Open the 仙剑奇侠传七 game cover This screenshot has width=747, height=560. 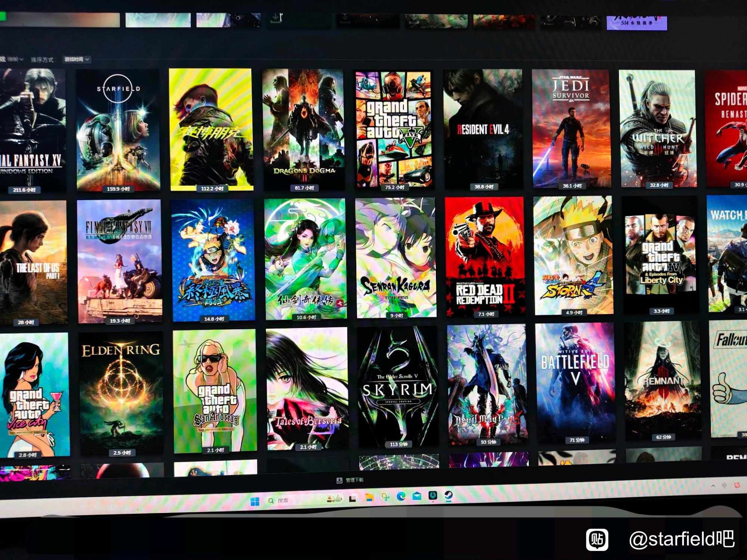306,259
